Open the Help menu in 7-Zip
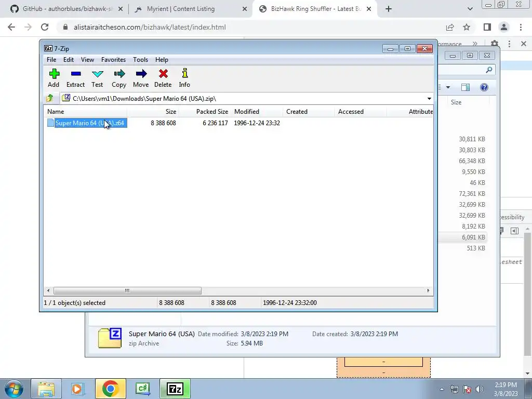532x399 pixels. tap(162, 60)
